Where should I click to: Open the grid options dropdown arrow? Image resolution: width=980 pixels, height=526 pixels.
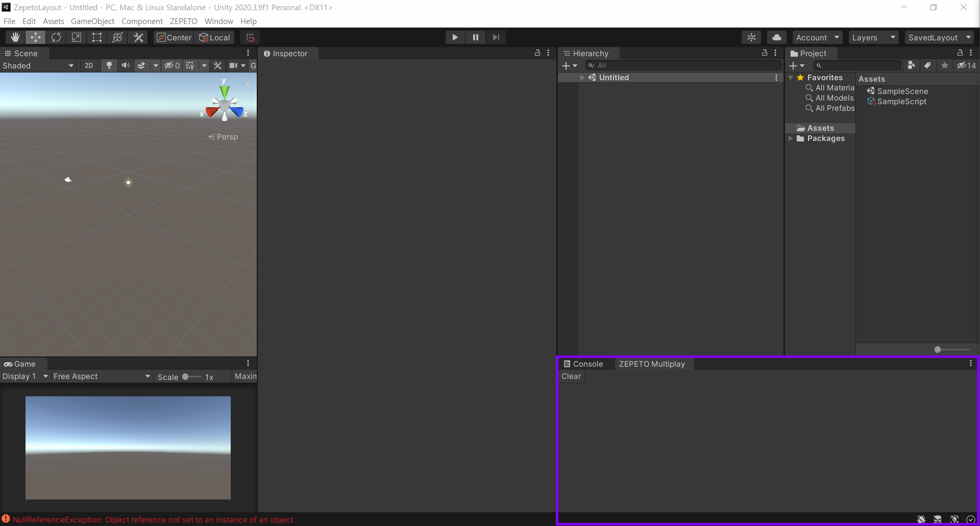click(204, 65)
